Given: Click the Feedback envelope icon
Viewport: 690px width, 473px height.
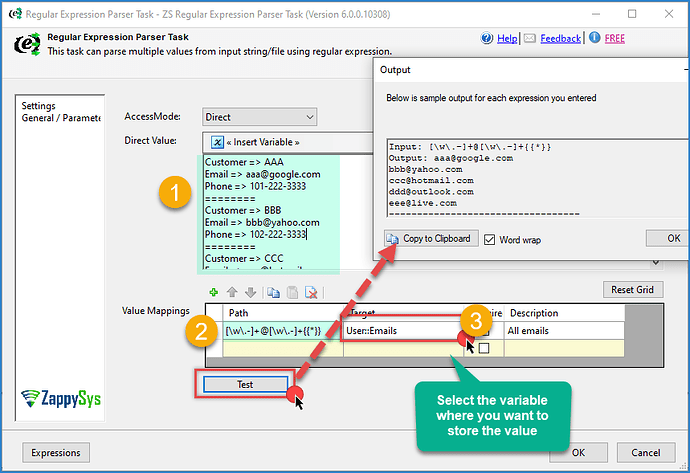Looking at the screenshot, I should coord(530,38).
